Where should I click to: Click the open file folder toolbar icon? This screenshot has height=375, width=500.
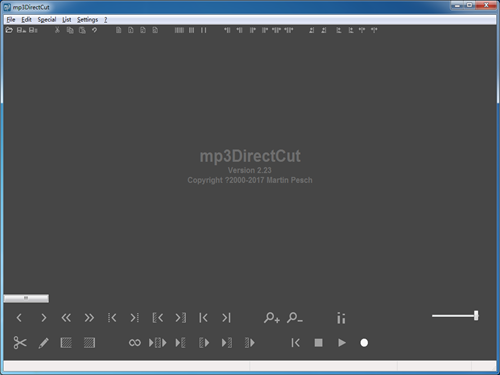(x=9, y=30)
